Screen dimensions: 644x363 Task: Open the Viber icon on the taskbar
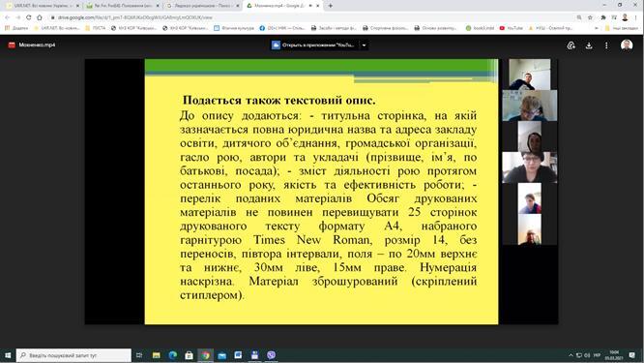[271, 355]
